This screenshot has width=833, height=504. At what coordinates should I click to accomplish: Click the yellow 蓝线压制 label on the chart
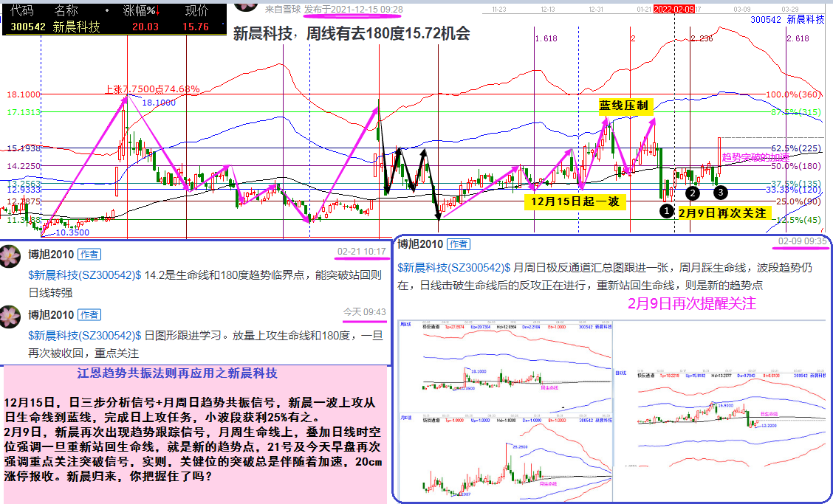tap(625, 106)
